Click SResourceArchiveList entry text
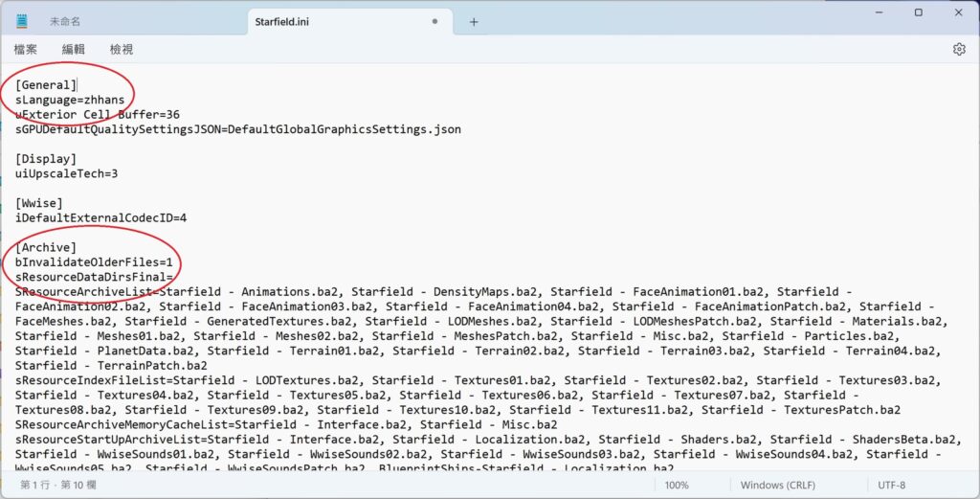The width and height of the screenshot is (980, 499). coord(84,291)
